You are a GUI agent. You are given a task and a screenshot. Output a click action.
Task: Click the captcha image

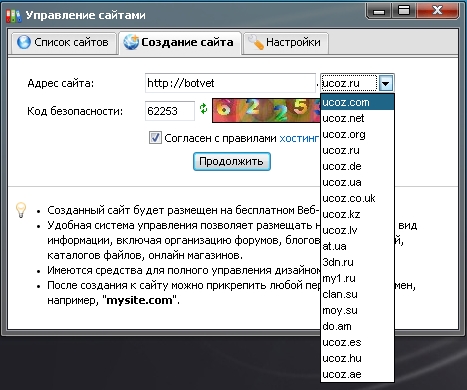click(x=266, y=110)
